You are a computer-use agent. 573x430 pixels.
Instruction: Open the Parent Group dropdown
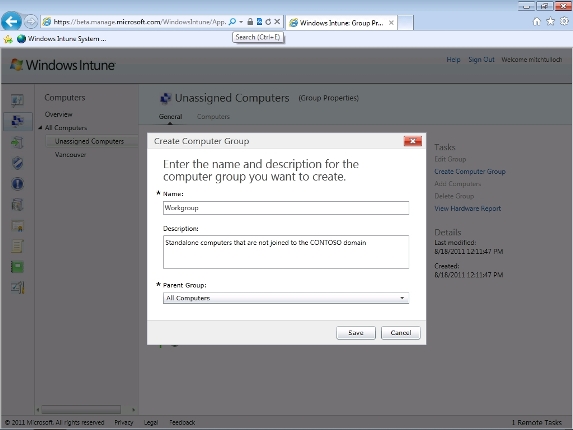coord(286,298)
